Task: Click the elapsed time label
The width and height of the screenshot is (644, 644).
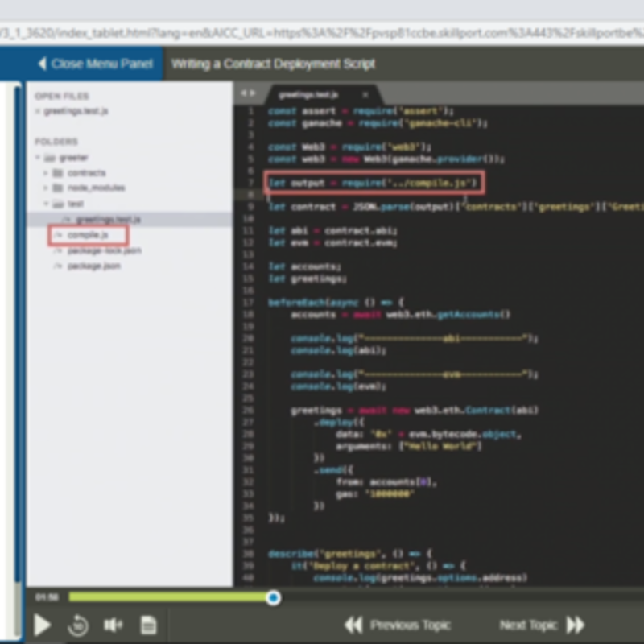Action: click(x=47, y=597)
